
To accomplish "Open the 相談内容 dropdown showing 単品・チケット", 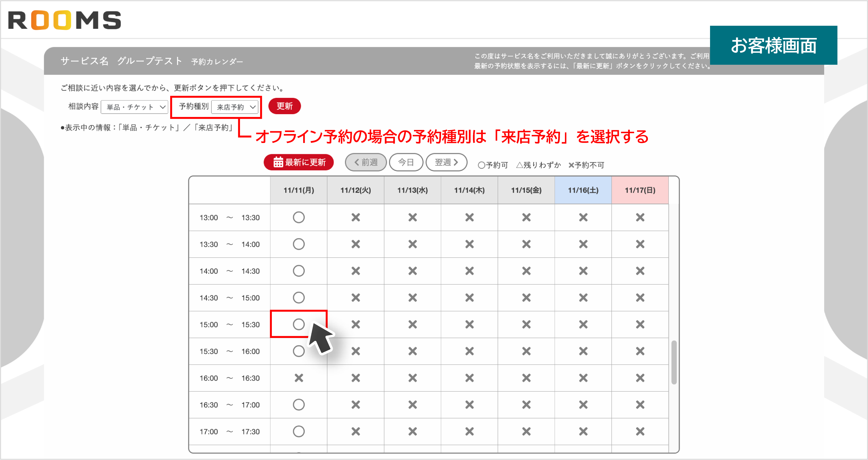I will [134, 107].
